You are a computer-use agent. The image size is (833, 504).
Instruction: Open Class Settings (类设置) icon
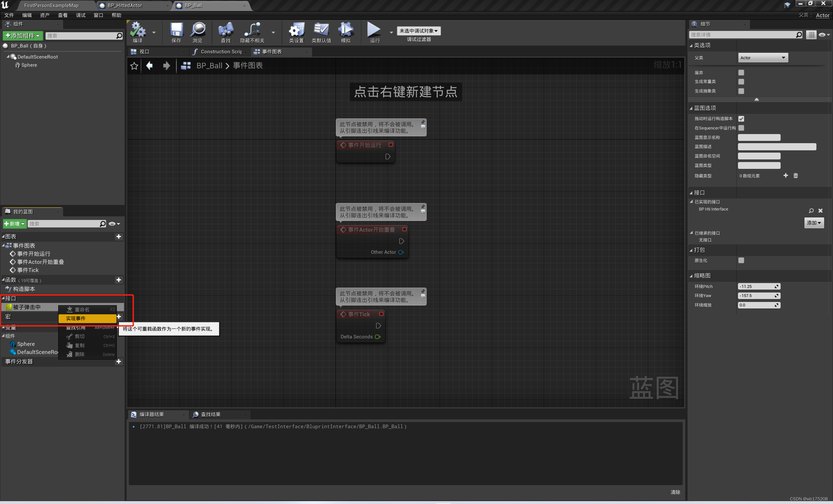[296, 32]
